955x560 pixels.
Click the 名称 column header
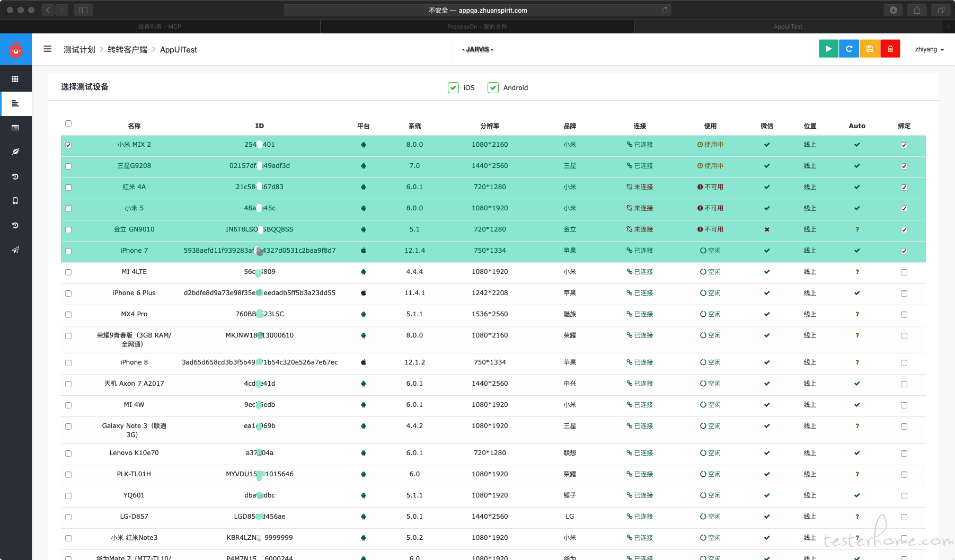pyautogui.click(x=134, y=126)
